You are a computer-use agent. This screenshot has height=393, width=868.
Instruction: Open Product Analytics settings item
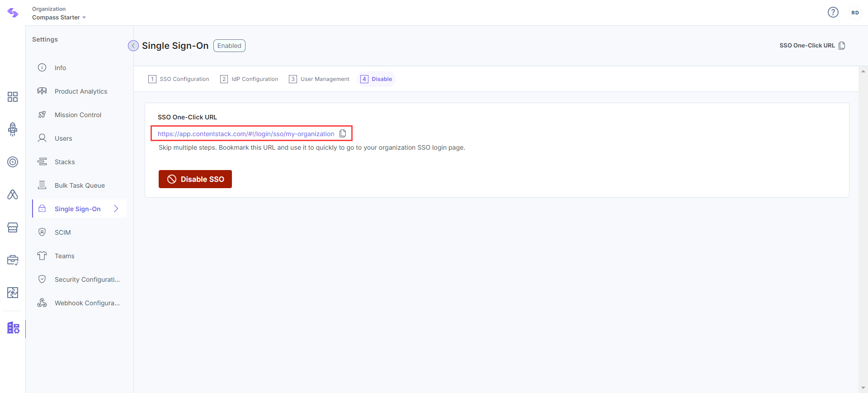80,91
